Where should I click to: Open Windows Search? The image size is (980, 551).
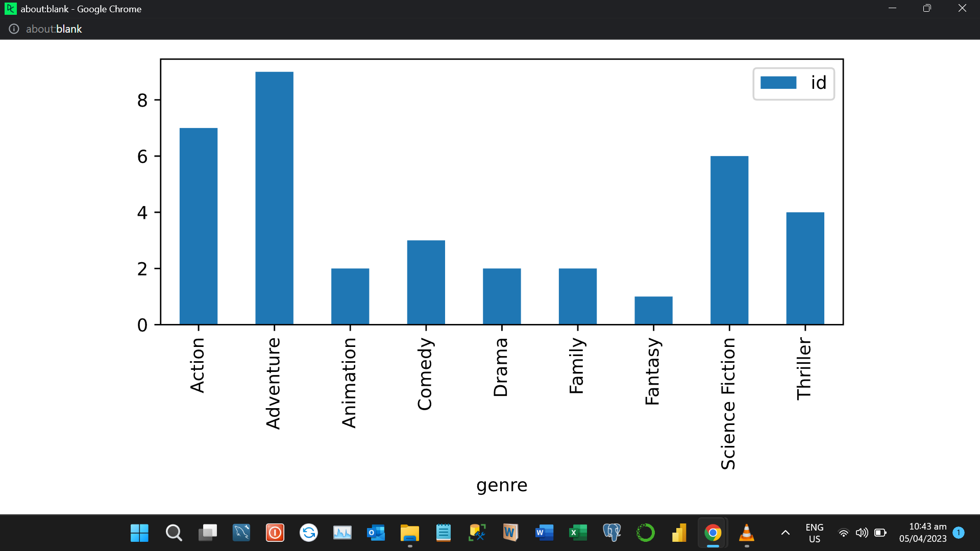173,532
